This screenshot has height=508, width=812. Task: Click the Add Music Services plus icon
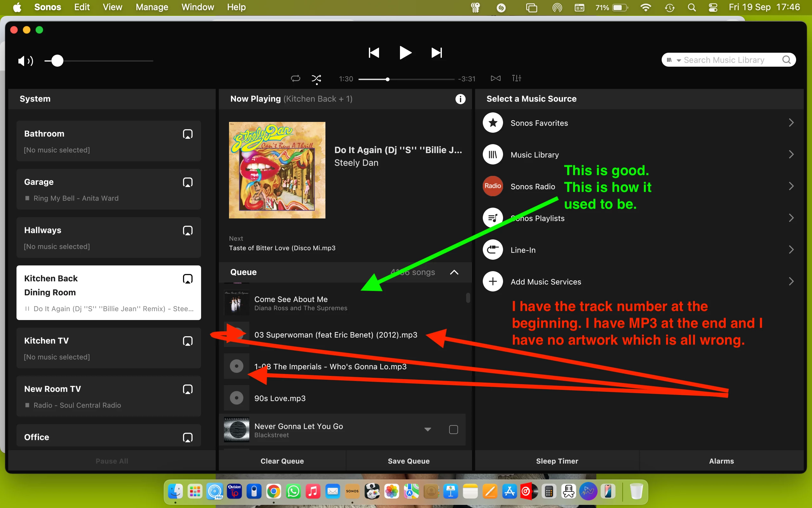[493, 282]
